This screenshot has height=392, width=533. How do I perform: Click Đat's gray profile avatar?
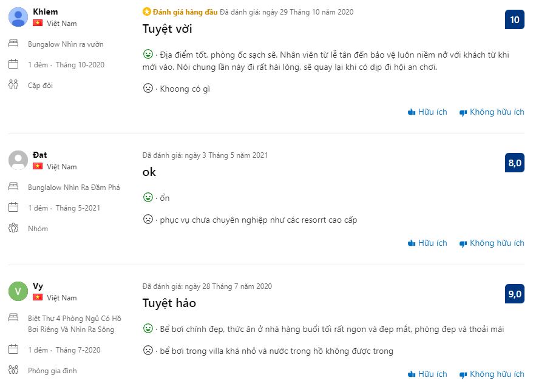(18, 160)
